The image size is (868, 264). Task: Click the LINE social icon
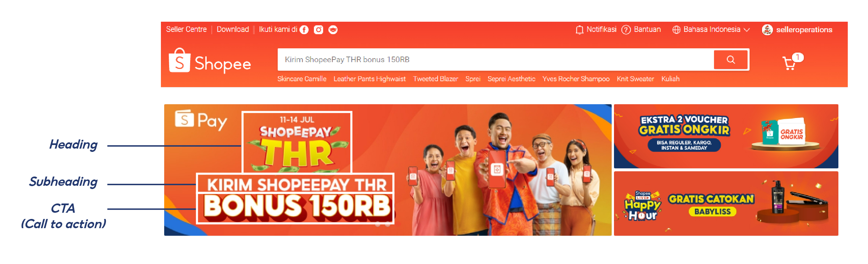point(333,30)
